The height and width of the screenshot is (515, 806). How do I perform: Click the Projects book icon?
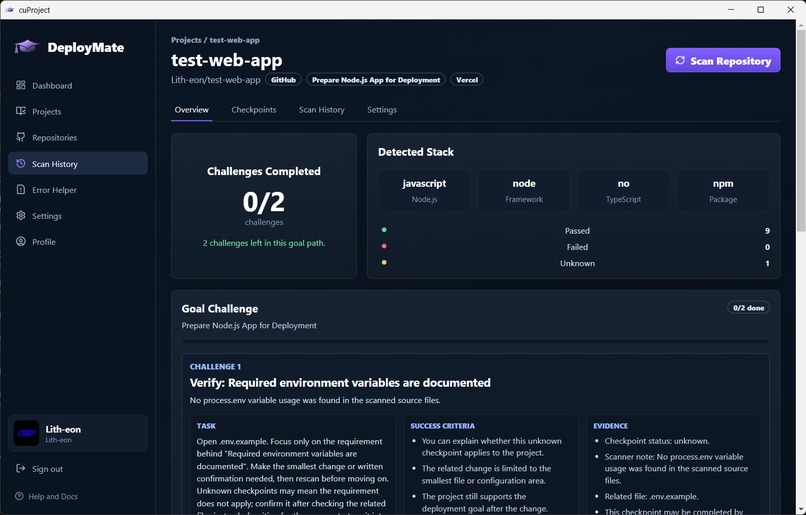pos(21,111)
